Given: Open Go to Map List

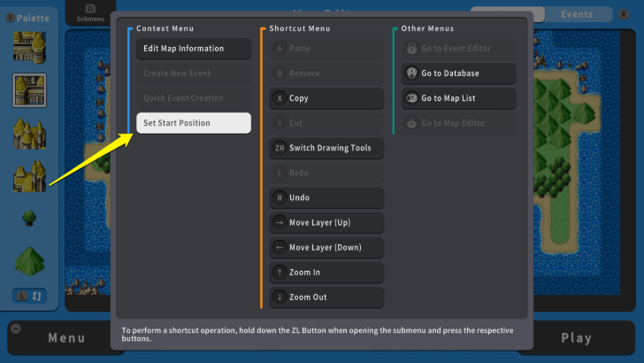Looking at the screenshot, I should [x=458, y=98].
